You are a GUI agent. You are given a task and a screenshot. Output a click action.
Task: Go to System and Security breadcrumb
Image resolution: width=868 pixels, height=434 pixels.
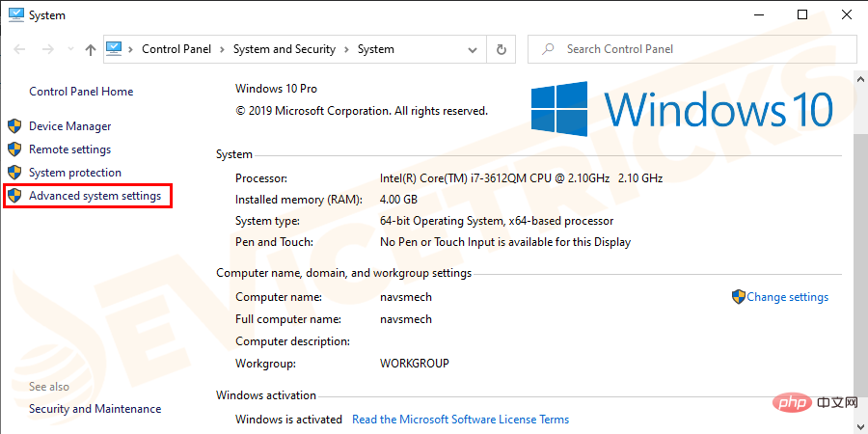click(284, 49)
